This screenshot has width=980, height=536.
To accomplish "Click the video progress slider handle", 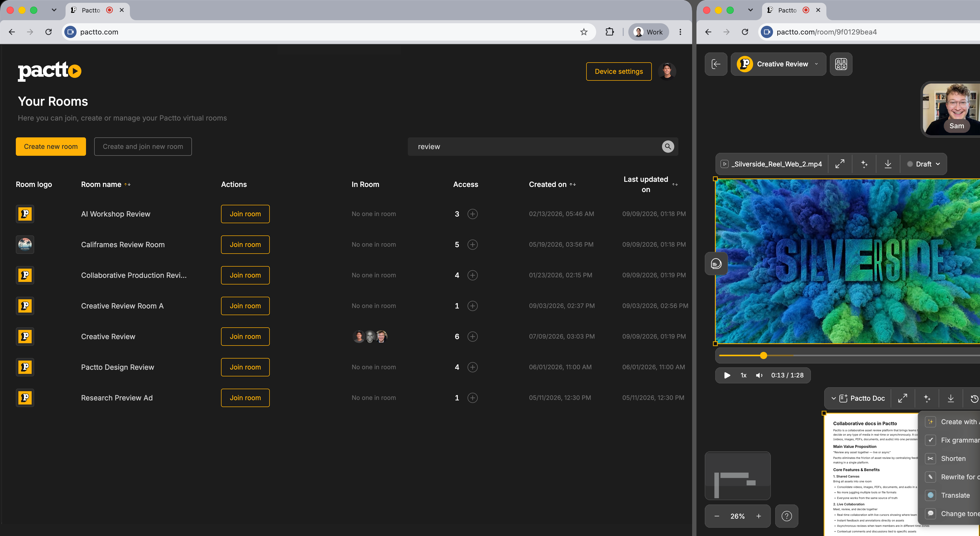I will tap(763, 355).
